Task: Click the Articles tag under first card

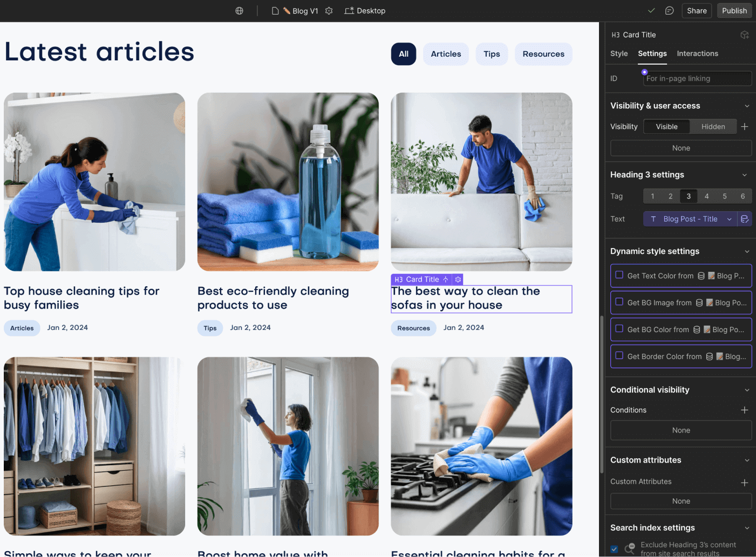Action: click(22, 328)
